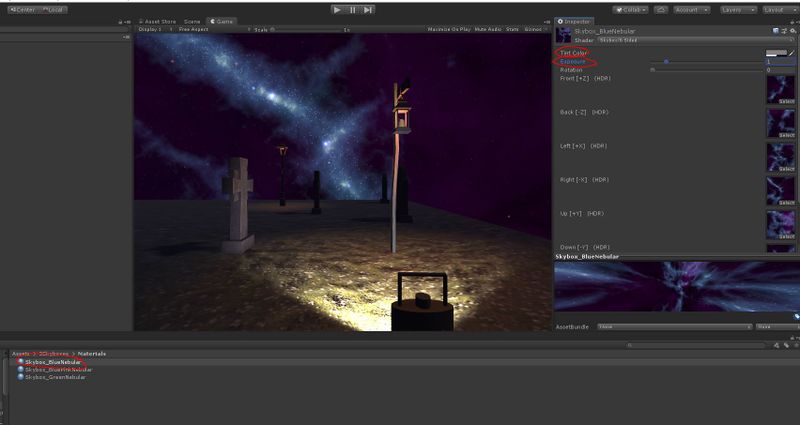Select the Inspector tab
800x425 pixels.
coord(574,21)
